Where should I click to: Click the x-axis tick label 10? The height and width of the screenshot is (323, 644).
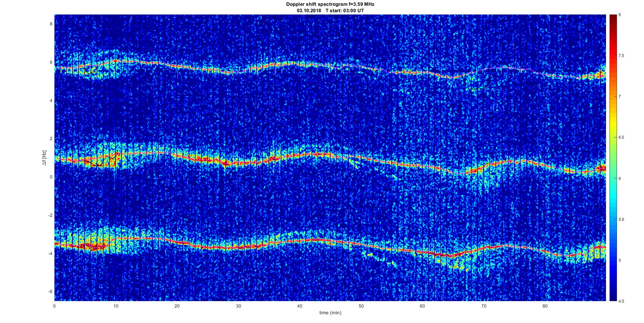pyautogui.click(x=116, y=306)
